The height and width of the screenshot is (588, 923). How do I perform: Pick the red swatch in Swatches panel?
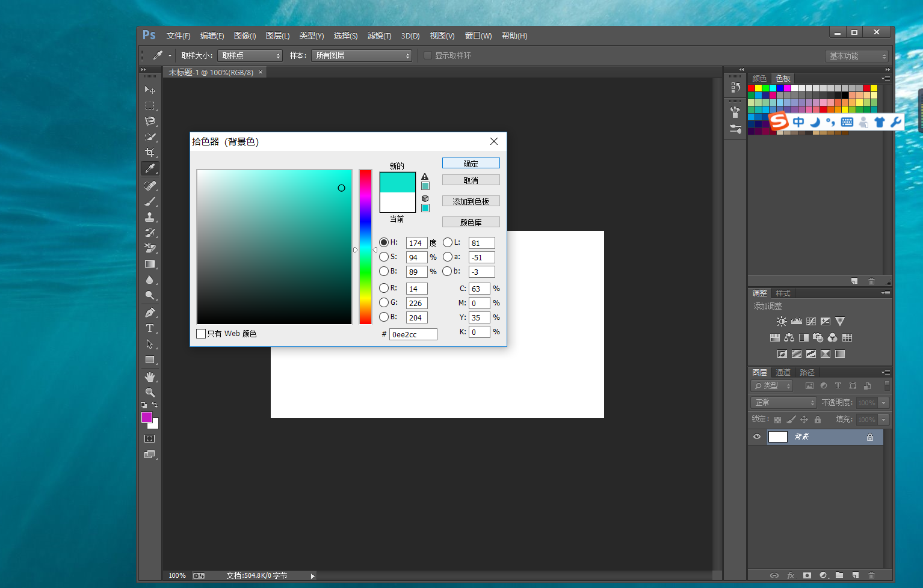[752, 88]
